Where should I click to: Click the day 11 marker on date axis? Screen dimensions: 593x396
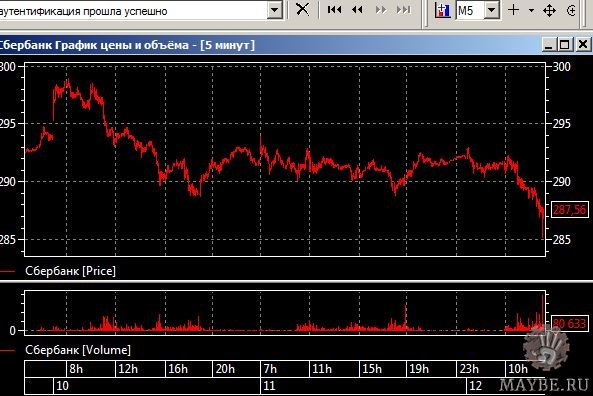tap(269, 386)
